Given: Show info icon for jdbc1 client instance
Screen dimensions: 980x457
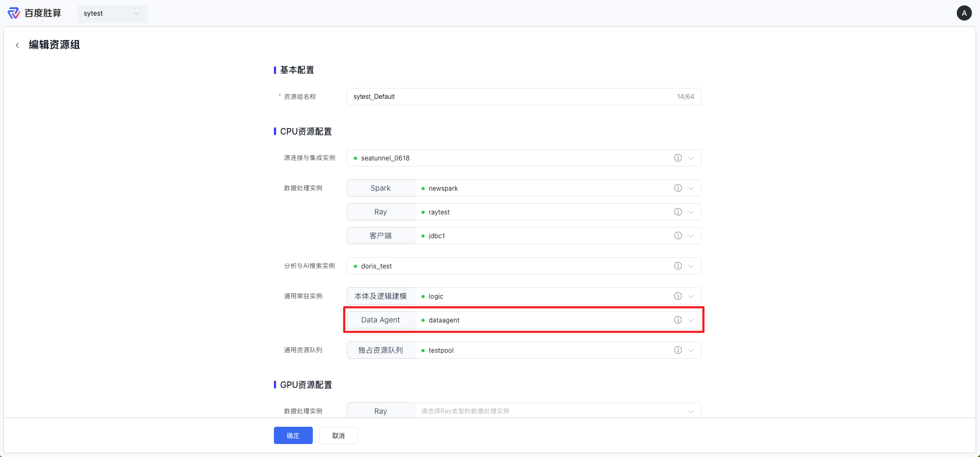Looking at the screenshot, I should coord(677,236).
